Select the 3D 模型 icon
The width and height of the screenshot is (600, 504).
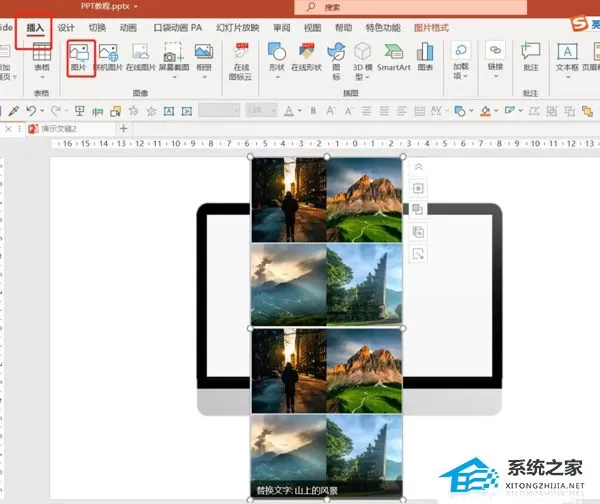362,60
